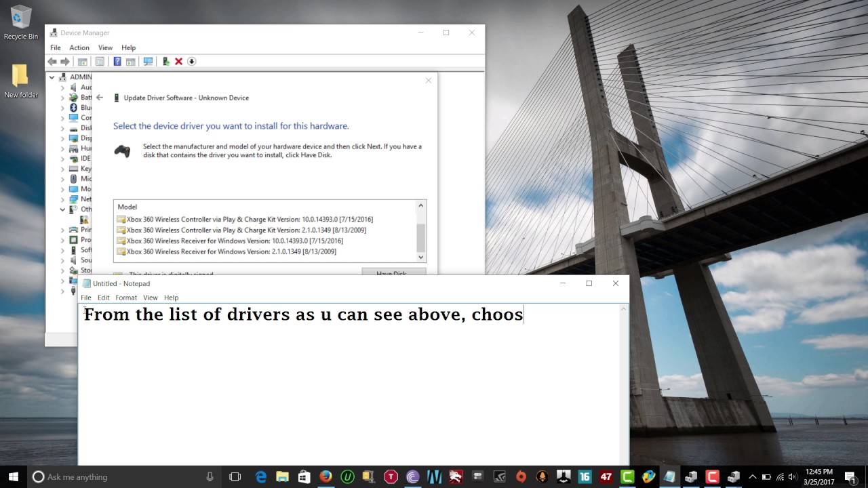Collapse the ADMIN root node in Device Manager
The width and height of the screenshot is (868, 488).
53,77
